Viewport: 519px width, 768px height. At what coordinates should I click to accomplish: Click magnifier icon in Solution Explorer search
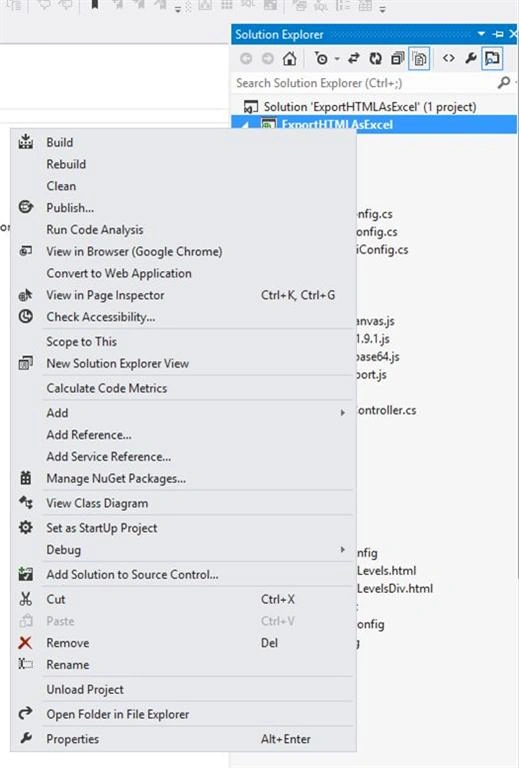click(503, 82)
